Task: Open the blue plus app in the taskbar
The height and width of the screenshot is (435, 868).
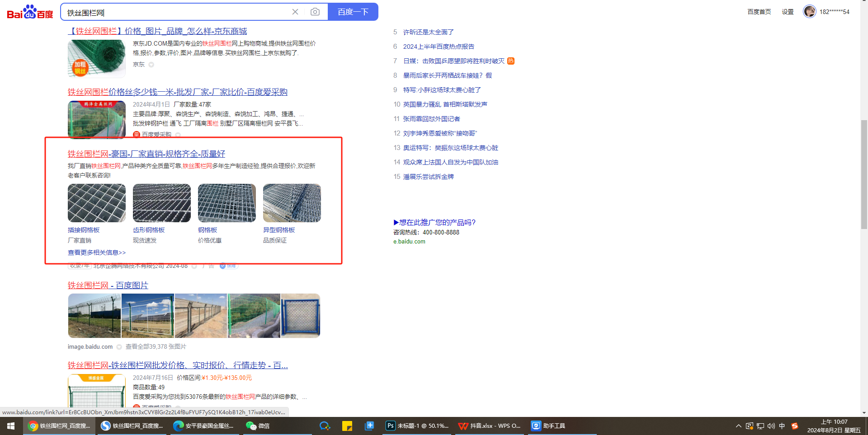Action: coord(369,426)
